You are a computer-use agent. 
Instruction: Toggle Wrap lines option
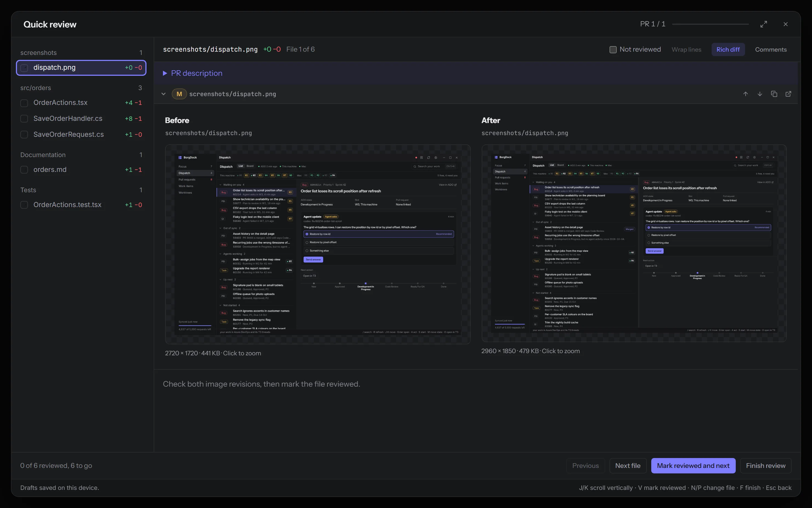[x=686, y=50]
